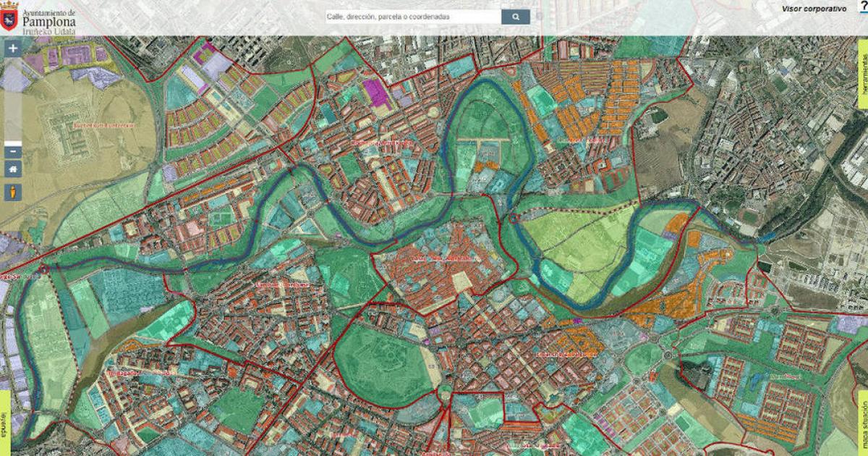Activate the orange street view figure
This screenshot has height=456, width=868.
point(13,192)
